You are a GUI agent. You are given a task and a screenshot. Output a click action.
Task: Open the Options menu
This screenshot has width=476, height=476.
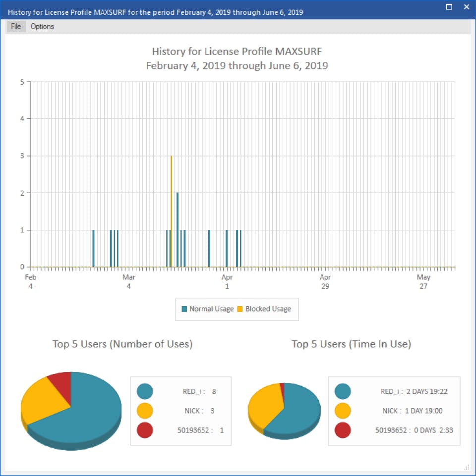[42, 26]
